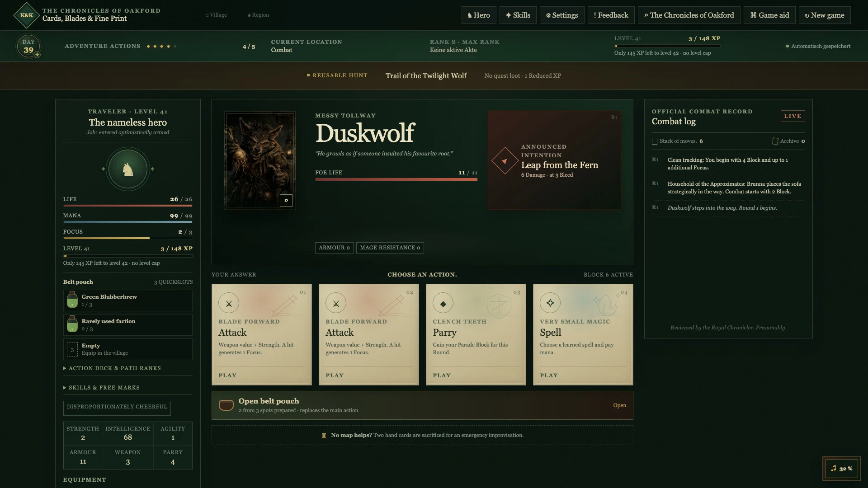Click the Foe Life progress bar
The image size is (868, 488).
(x=396, y=179)
